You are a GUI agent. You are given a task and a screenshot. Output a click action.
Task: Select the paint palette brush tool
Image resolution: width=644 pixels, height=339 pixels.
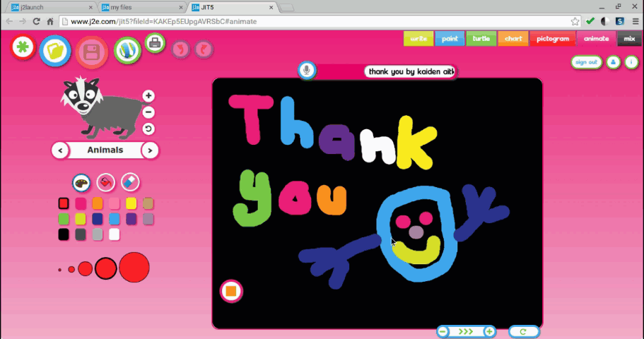point(82,182)
